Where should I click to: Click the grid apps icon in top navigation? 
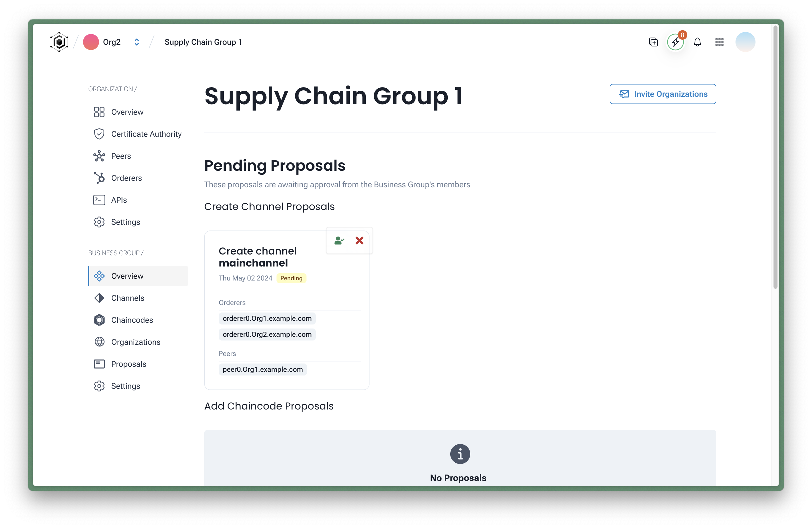(x=720, y=42)
